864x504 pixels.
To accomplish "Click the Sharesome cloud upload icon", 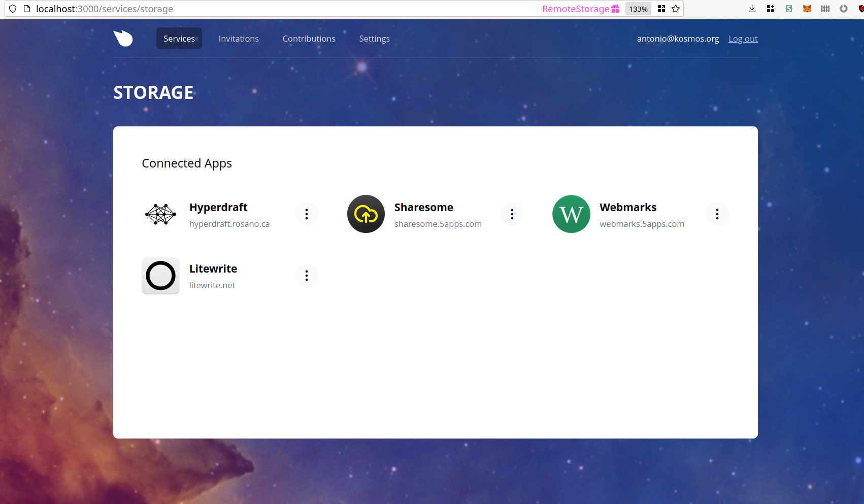I will click(x=366, y=214).
